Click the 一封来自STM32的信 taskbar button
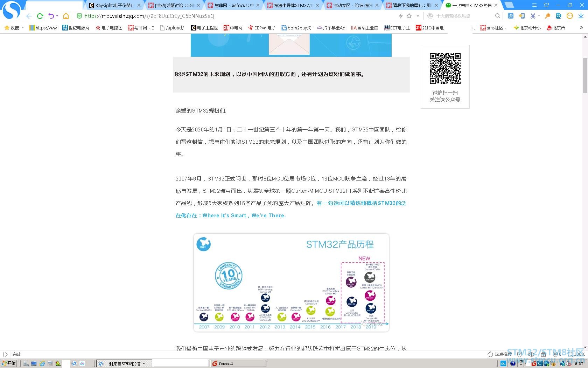 click(x=124, y=363)
